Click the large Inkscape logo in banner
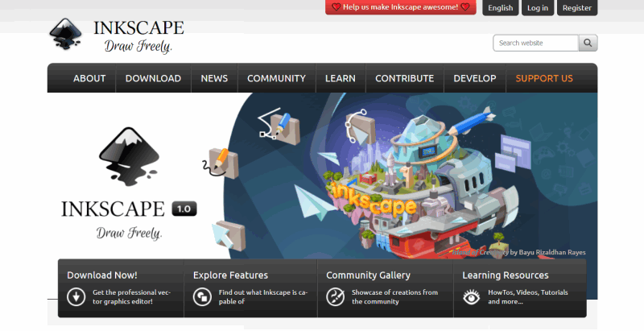 click(x=129, y=156)
